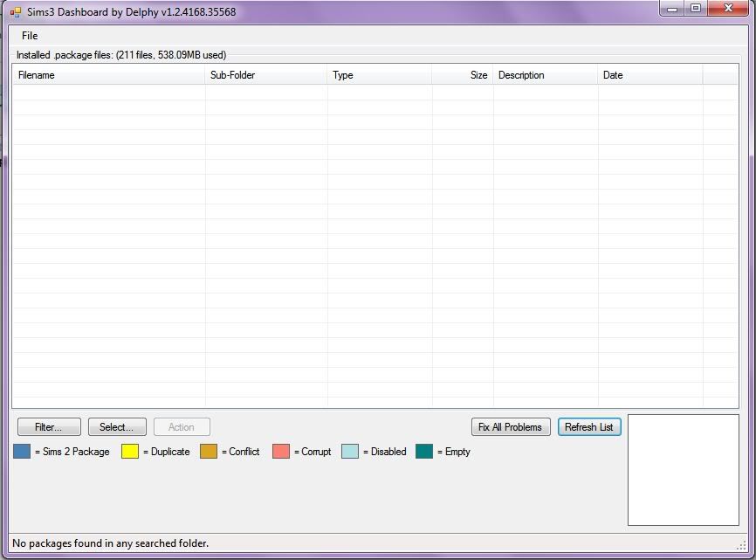The height and width of the screenshot is (560, 756).
Task: Click the blue Sims 2 Package legend swatch
Action: click(x=22, y=452)
